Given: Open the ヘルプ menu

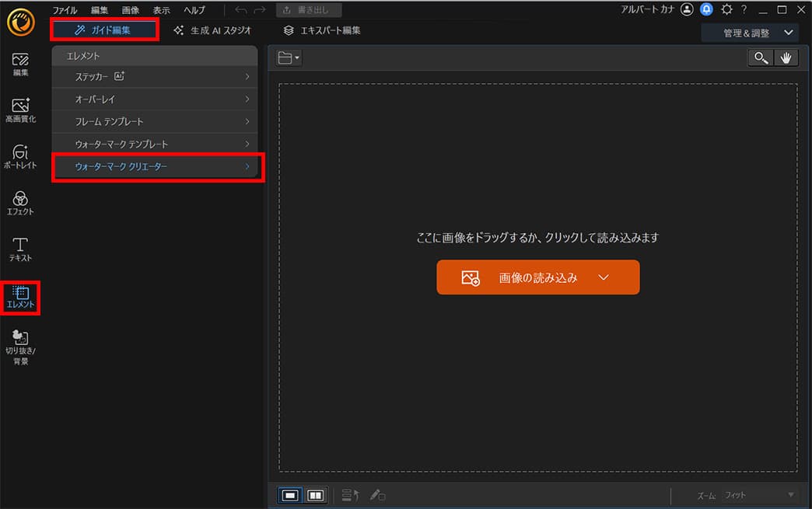Looking at the screenshot, I should pyautogui.click(x=194, y=10).
